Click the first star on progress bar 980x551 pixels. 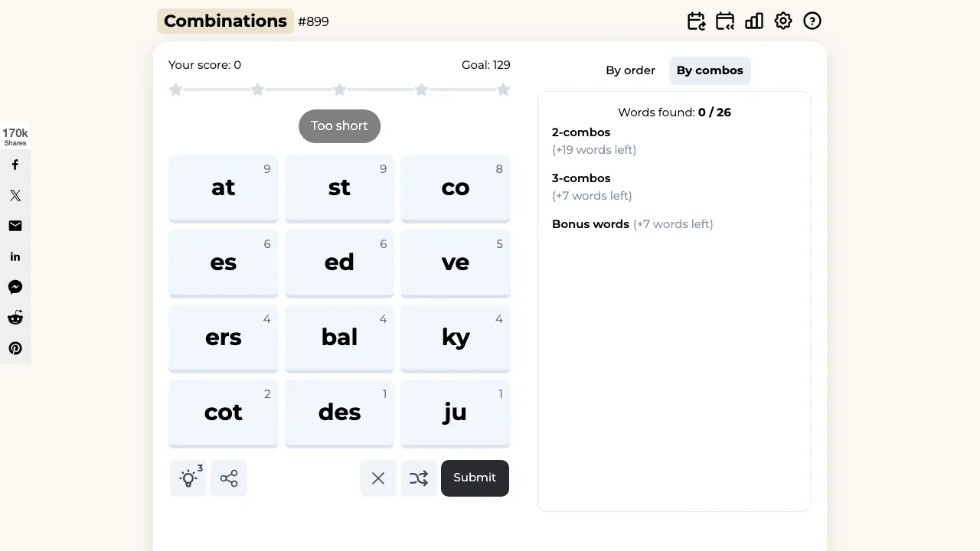(175, 90)
